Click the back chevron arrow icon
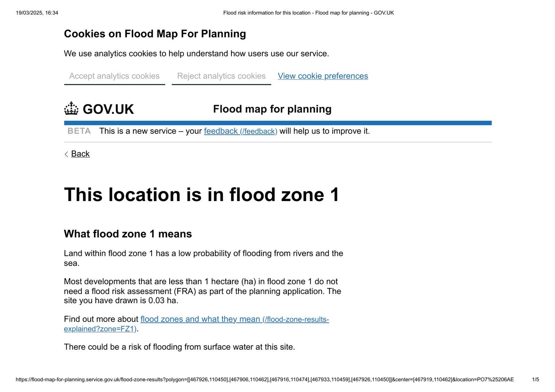555x392 pixels. coord(66,154)
